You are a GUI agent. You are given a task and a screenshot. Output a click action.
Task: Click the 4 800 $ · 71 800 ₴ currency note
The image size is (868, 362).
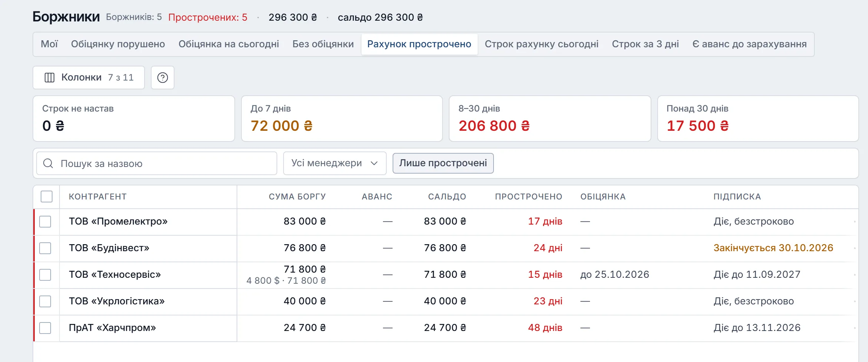tap(286, 281)
